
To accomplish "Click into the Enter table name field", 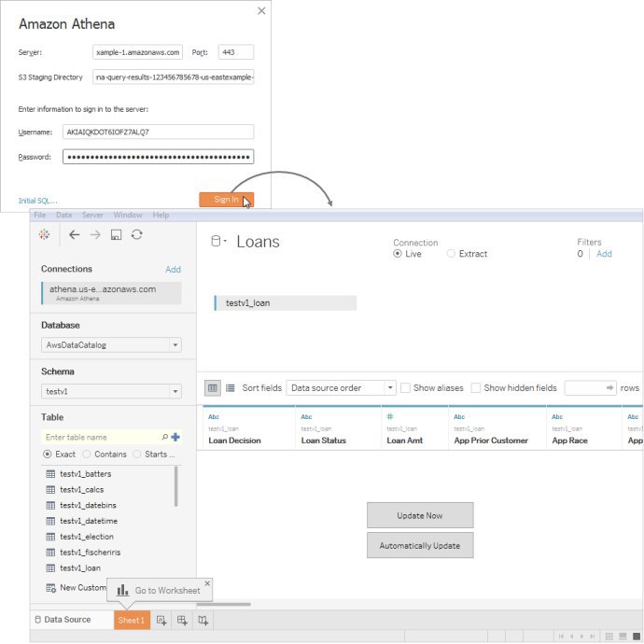I will pos(101,437).
